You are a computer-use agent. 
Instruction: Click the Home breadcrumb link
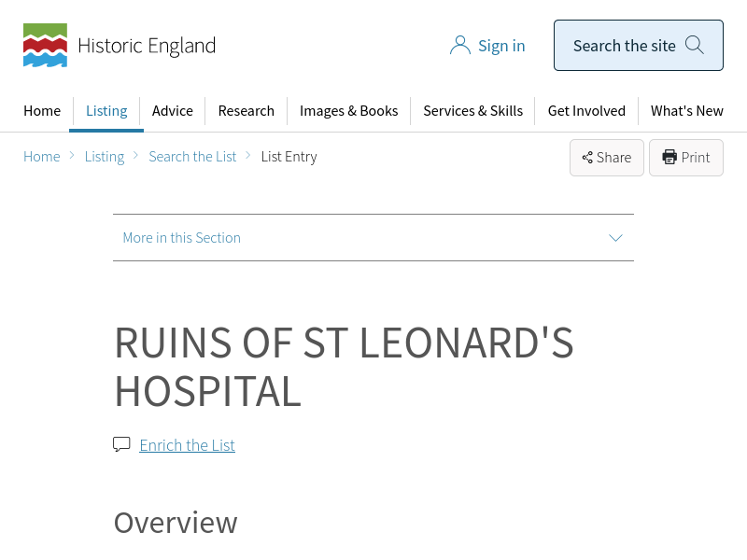[42, 157]
